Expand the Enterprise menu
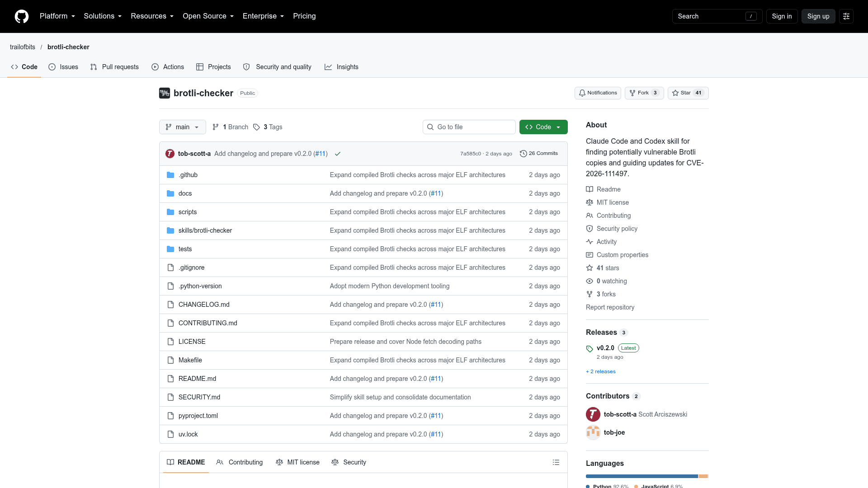868x488 pixels. 264,16
